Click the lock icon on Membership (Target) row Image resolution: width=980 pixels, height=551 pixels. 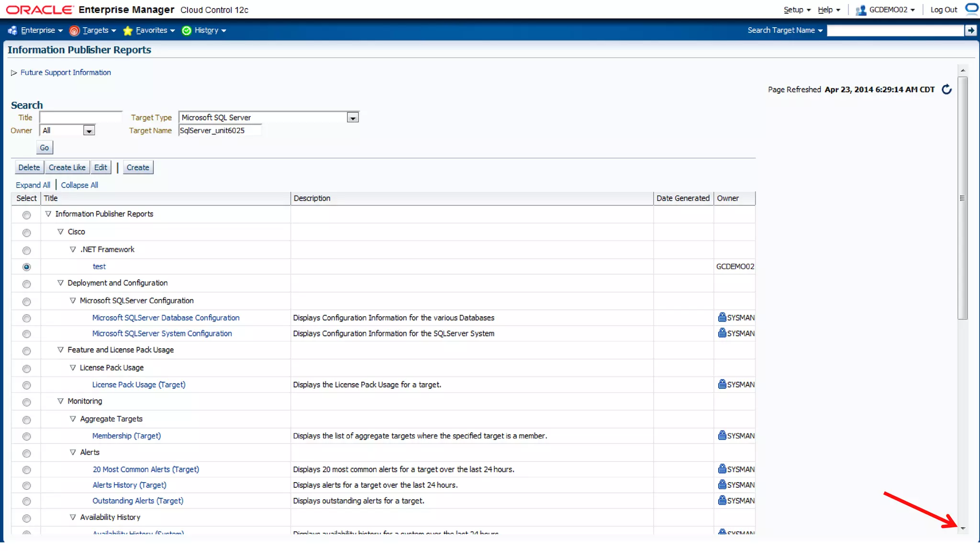coord(722,435)
